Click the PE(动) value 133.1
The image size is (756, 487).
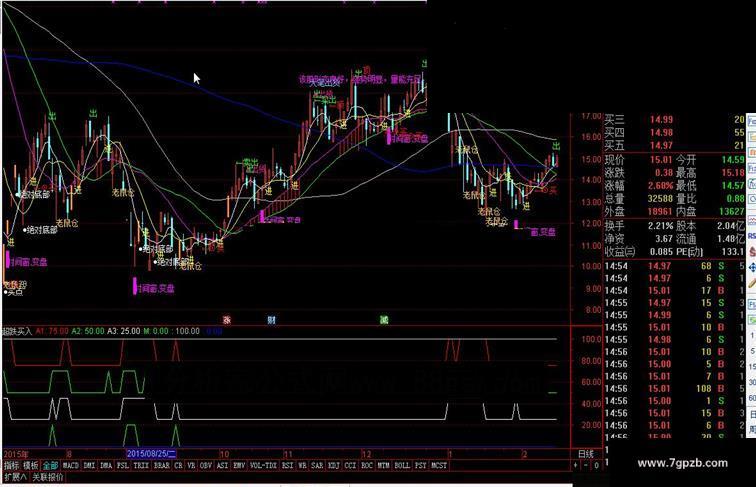tap(733, 252)
